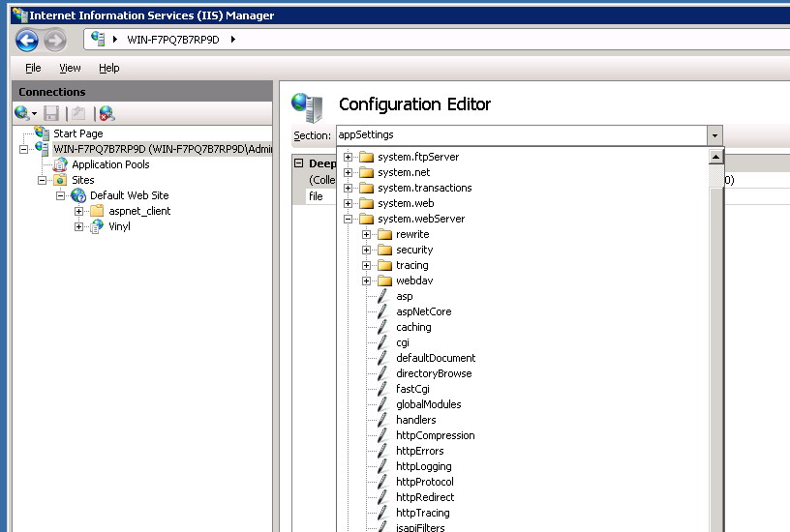Select the httpErrors section

tap(420, 451)
